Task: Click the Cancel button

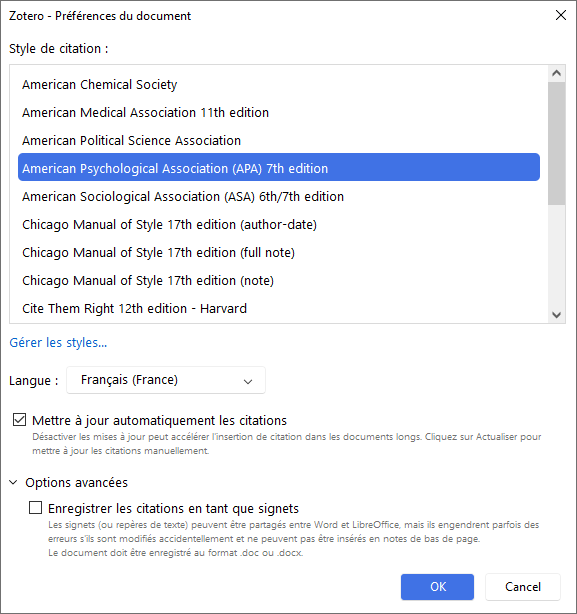Action: (x=523, y=587)
